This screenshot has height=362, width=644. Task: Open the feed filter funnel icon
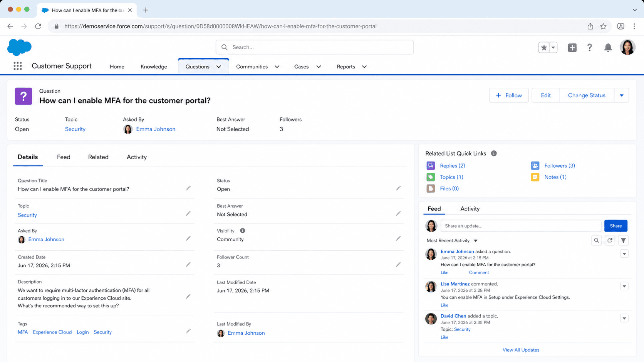[x=623, y=240]
